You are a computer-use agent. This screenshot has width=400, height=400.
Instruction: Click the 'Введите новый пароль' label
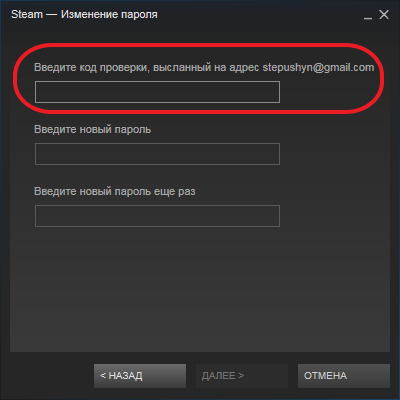tap(93, 129)
